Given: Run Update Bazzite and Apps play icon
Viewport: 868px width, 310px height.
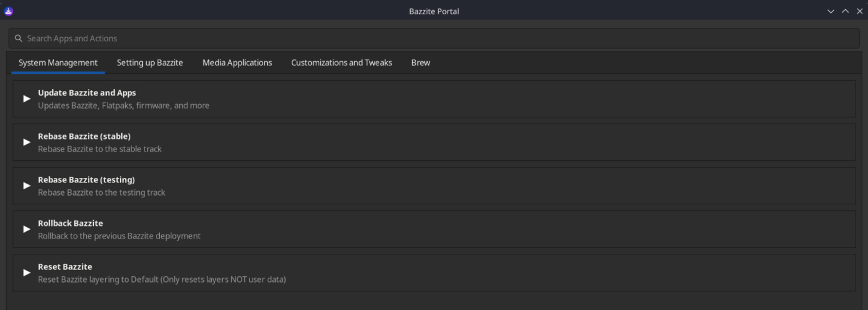Looking at the screenshot, I should 26,99.
